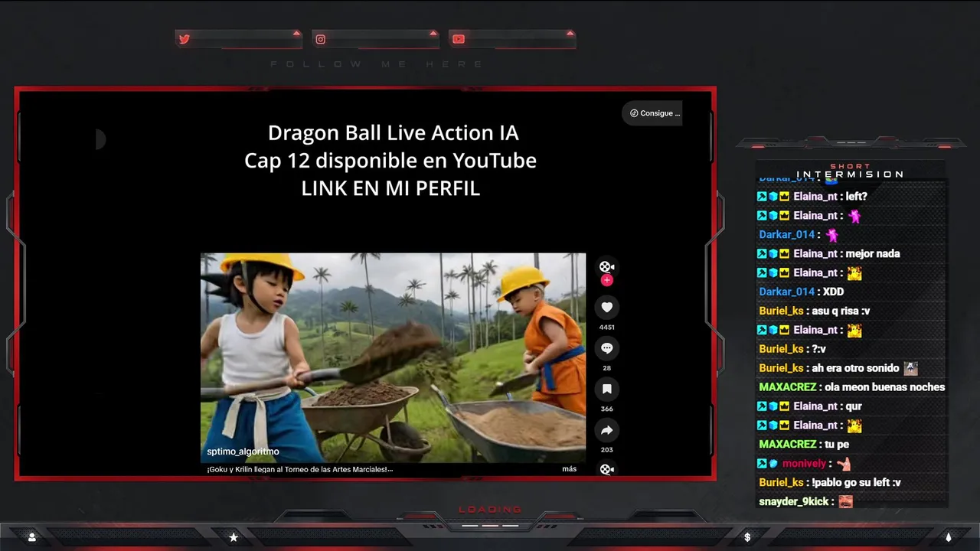This screenshot has width=980, height=551.
Task: Follow creator with pink plus button
Action: click(606, 280)
